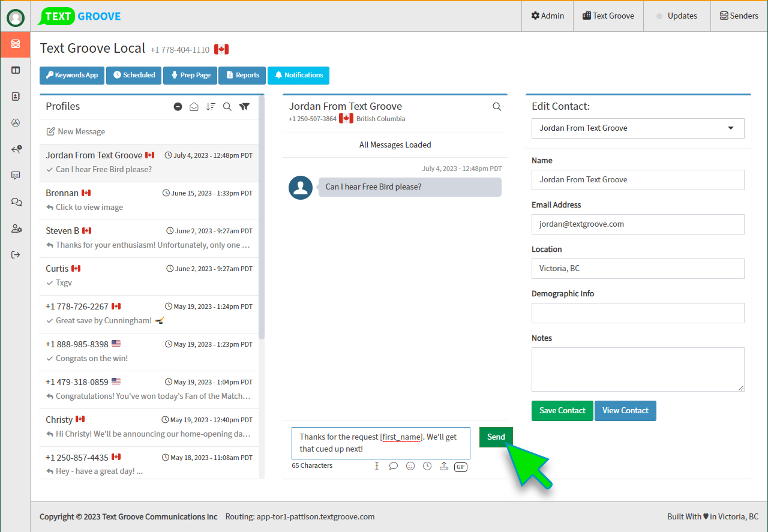Screen dimensions: 768x532
Task: Select the inbox icon highlighted in orange
Action: 16,44
